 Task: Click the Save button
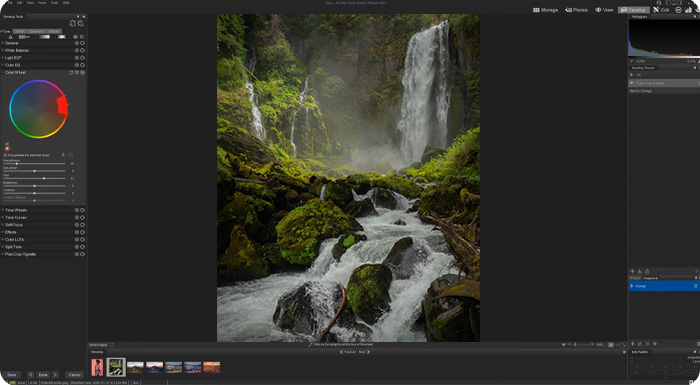tap(12, 375)
